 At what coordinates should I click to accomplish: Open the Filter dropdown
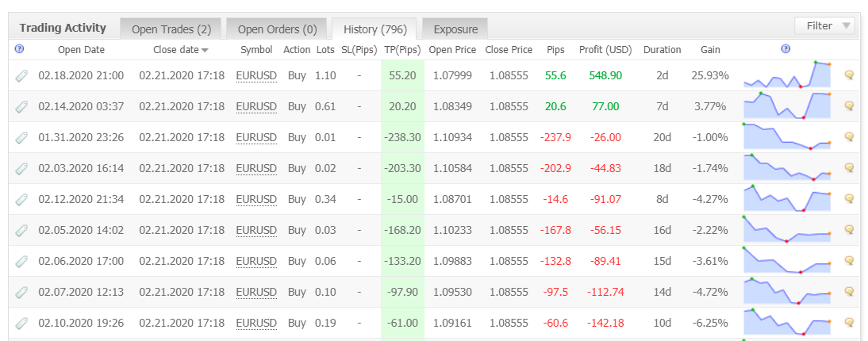pos(824,26)
